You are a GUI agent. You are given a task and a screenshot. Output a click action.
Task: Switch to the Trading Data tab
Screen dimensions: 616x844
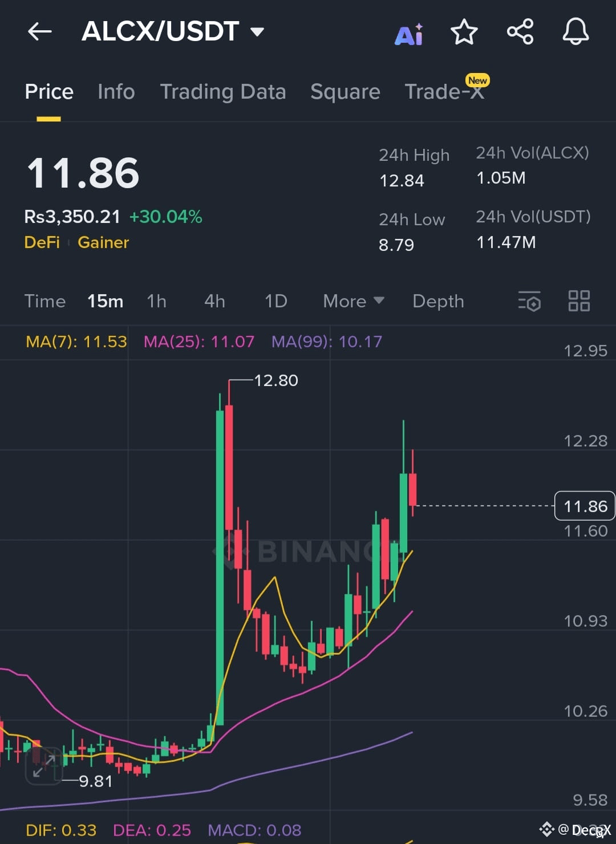click(223, 92)
